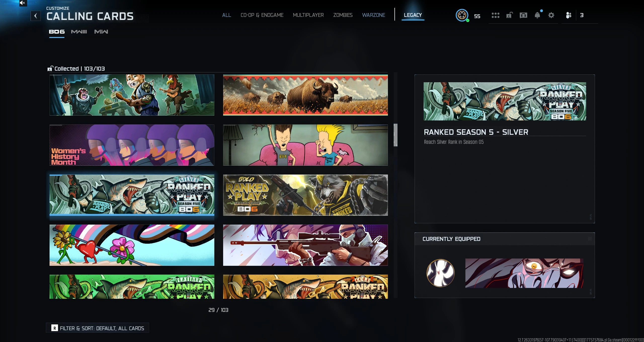Open the headquarters icon next to padlock

523,15
